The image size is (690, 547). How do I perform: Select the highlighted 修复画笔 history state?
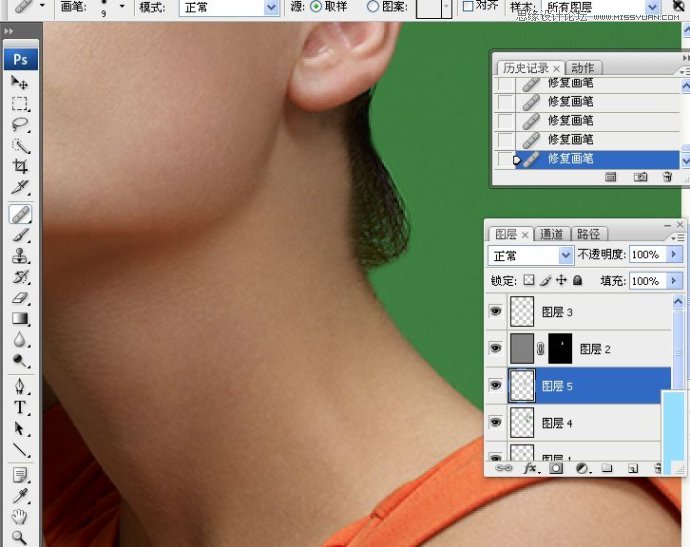tap(597, 159)
